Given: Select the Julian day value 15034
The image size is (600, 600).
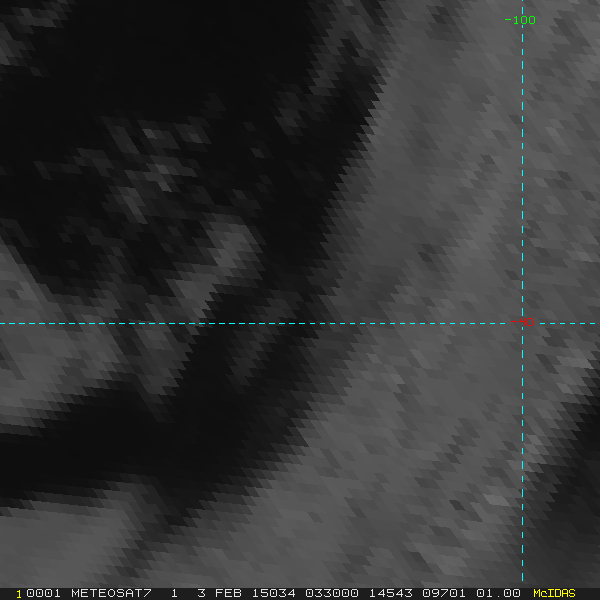Looking at the screenshot, I should [274, 593].
